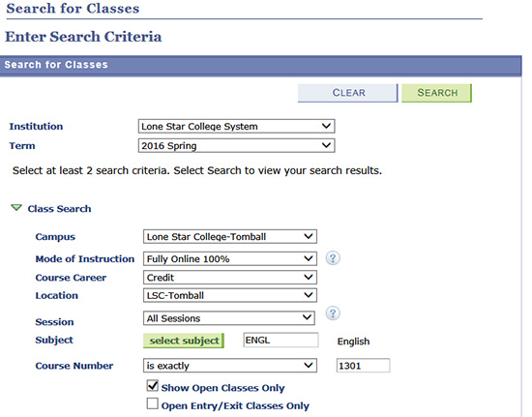
Task: Open Session dropdown showing All Sessions
Action: 229,318
